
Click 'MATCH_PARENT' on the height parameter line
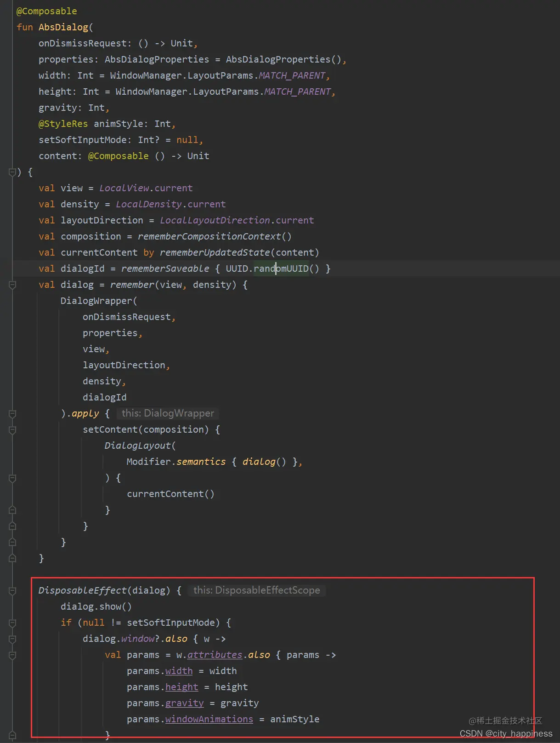pos(298,91)
